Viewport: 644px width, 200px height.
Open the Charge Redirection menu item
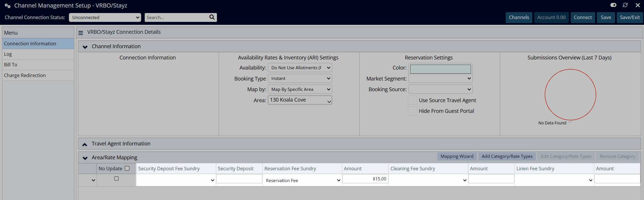[38, 75]
